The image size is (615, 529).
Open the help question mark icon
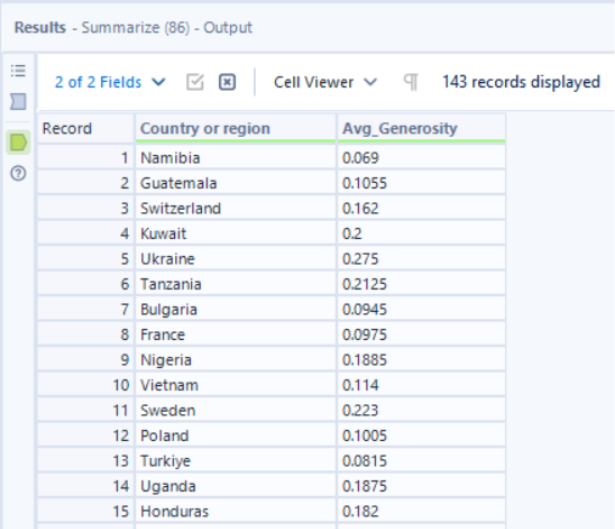[x=18, y=173]
